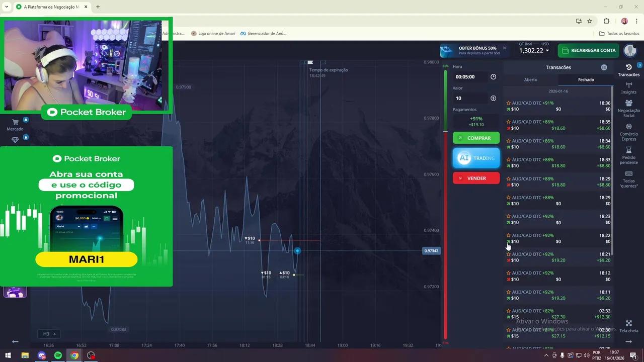Open the Mercado shopping cart
644x362 pixels.
[x=15, y=122]
